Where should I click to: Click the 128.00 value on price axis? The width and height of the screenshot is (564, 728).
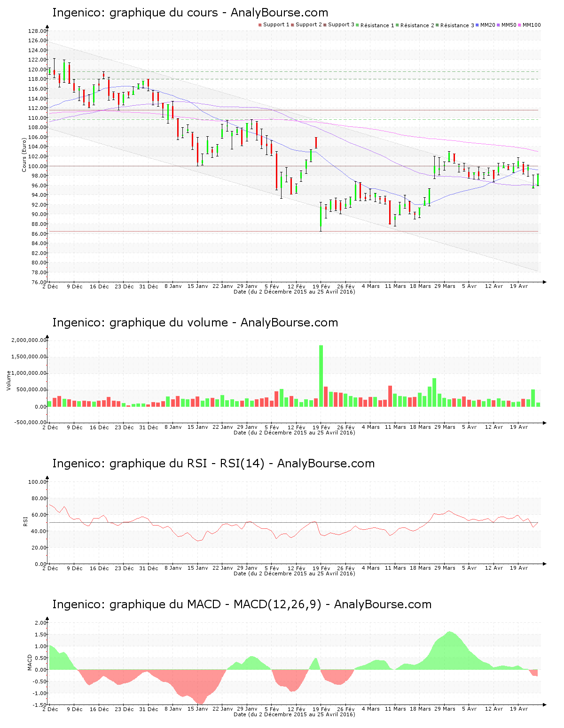pos(37,31)
